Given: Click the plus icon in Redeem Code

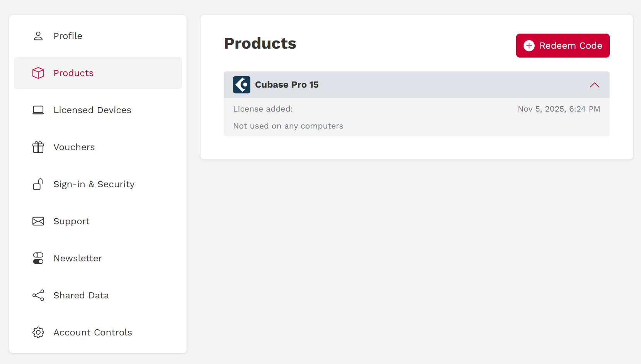Looking at the screenshot, I should (x=529, y=46).
